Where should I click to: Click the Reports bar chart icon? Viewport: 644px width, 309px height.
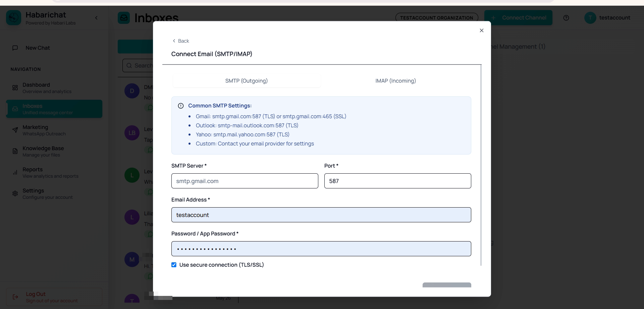pos(15,172)
